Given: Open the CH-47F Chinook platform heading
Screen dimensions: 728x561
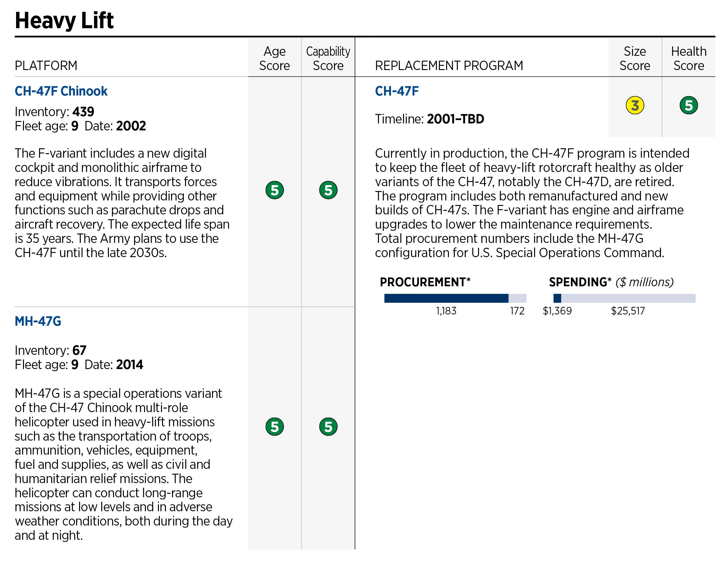Looking at the screenshot, I should pyautogui.click(x=61, y=91).
